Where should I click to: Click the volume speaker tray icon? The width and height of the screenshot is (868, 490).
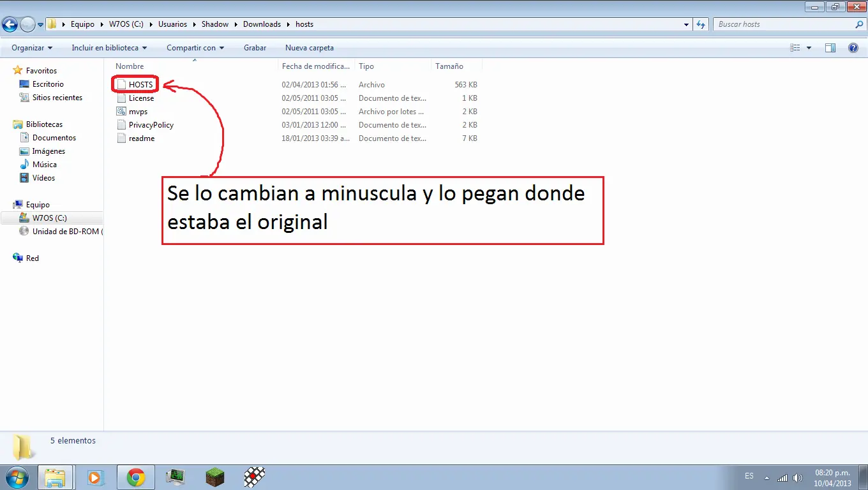[x=797, y=478]
